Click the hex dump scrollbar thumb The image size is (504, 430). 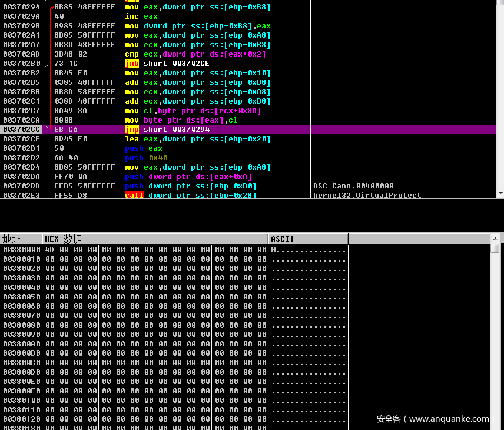coord(495,249)
